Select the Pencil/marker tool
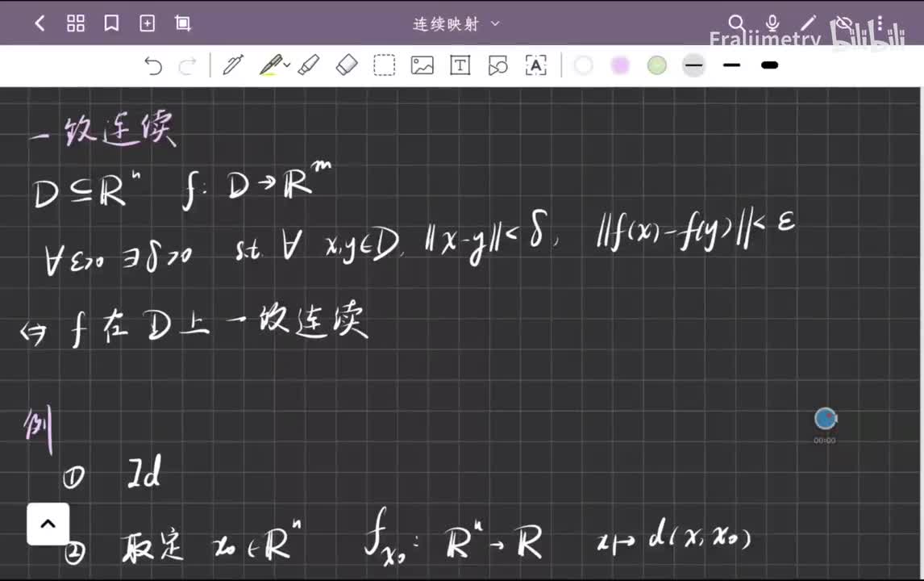The width and height of the screenshot is (924, 581). 309,65
